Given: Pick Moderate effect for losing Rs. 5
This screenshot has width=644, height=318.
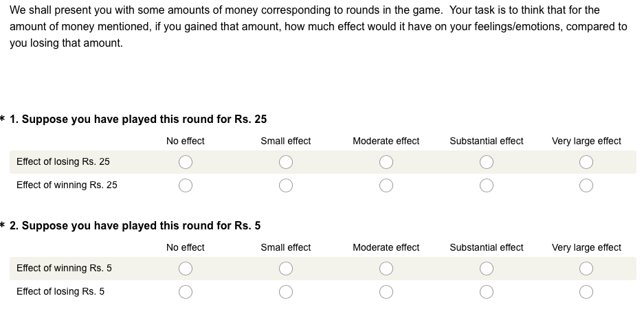Looking at the screenshot, I should 386,292.
